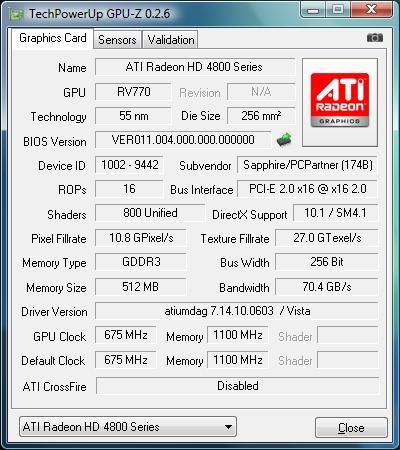
Task: Click the camera screenshot icon
Action: tap(375, 38)
